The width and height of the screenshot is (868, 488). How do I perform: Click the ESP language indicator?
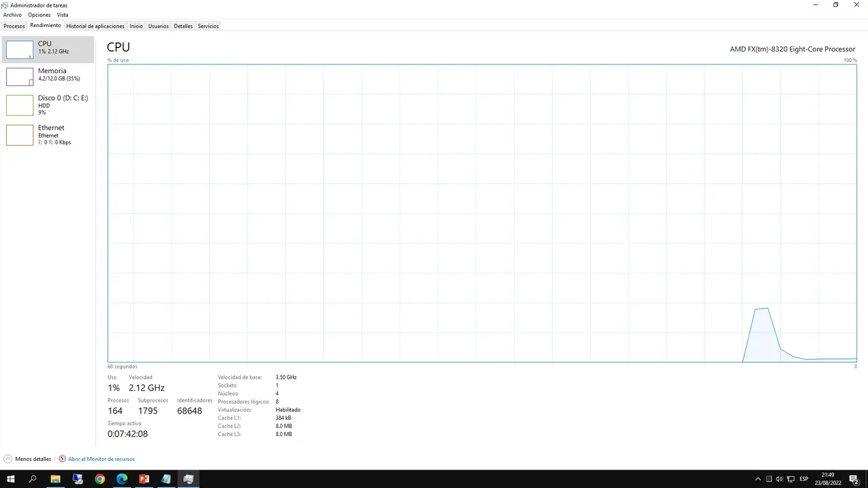(804, 479)
